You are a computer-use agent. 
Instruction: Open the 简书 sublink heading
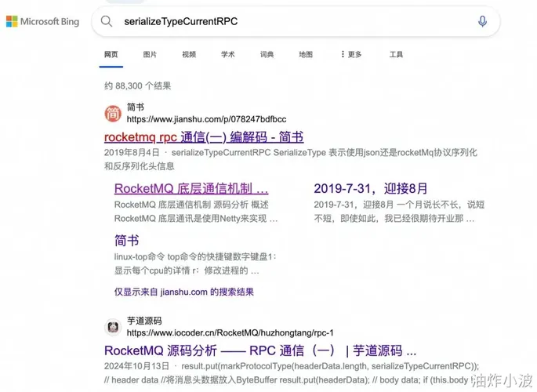tap(127, 241)
